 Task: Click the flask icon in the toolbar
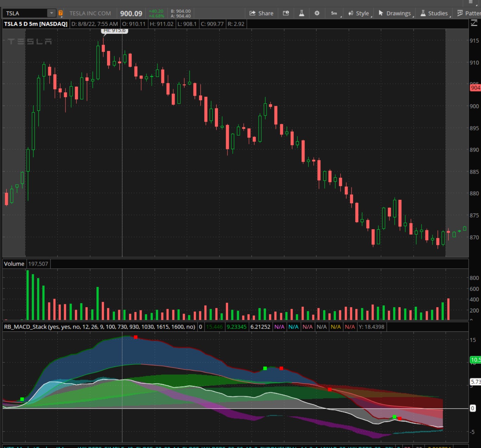click(x=302, y=13)
